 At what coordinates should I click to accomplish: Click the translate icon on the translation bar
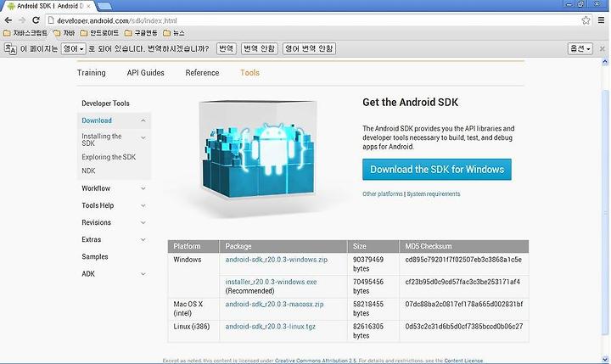tap(10, 48)
